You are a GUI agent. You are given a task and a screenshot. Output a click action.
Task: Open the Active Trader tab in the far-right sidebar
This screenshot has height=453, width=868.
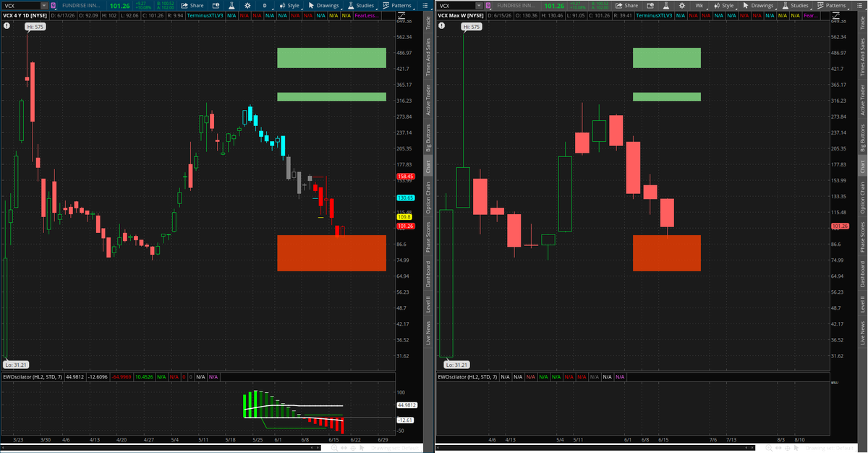coord(862,99)
